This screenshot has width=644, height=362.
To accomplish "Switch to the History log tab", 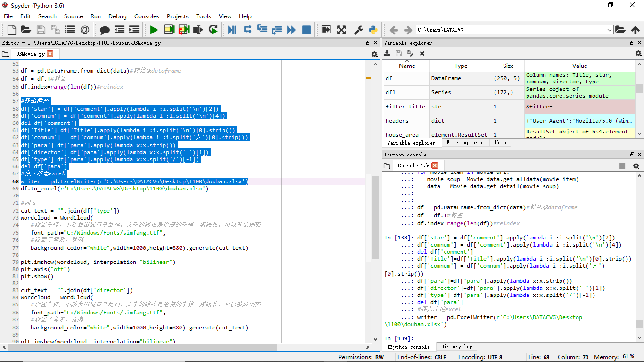I will click(x=456, y=346).
